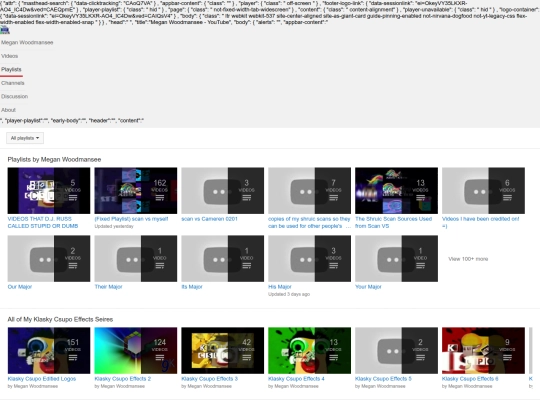This screenshot has height=405, width=540.
Task: Open Klasky Csupo Effects 2 thumbnail
Action: [136, 351]
